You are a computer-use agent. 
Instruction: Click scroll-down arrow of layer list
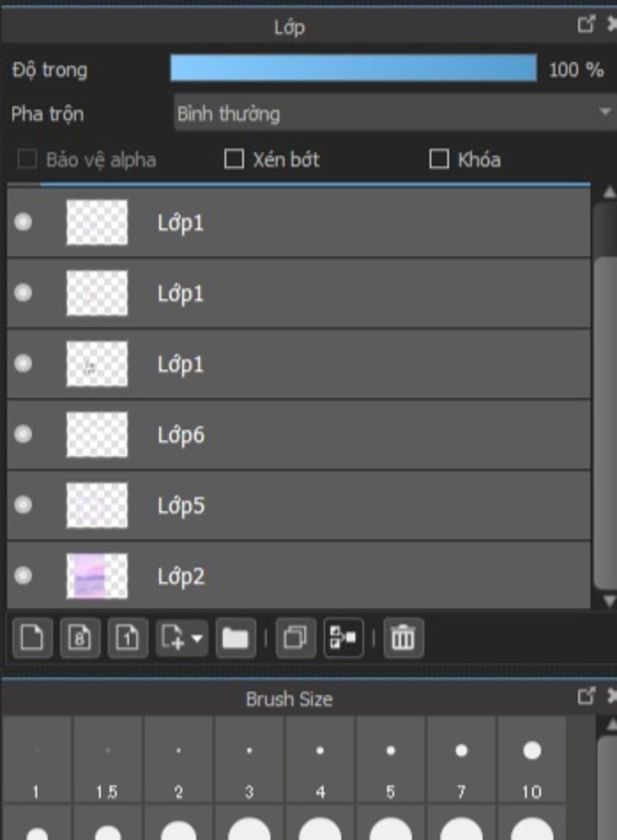coord(609,601)
